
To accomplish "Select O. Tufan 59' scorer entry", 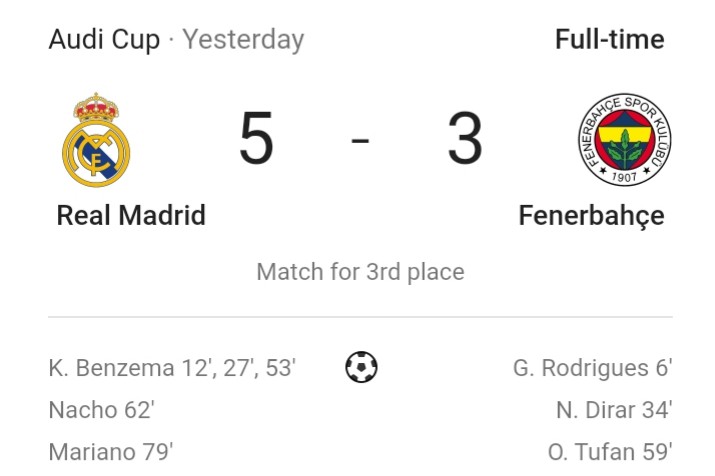I will tap(610, 452).
